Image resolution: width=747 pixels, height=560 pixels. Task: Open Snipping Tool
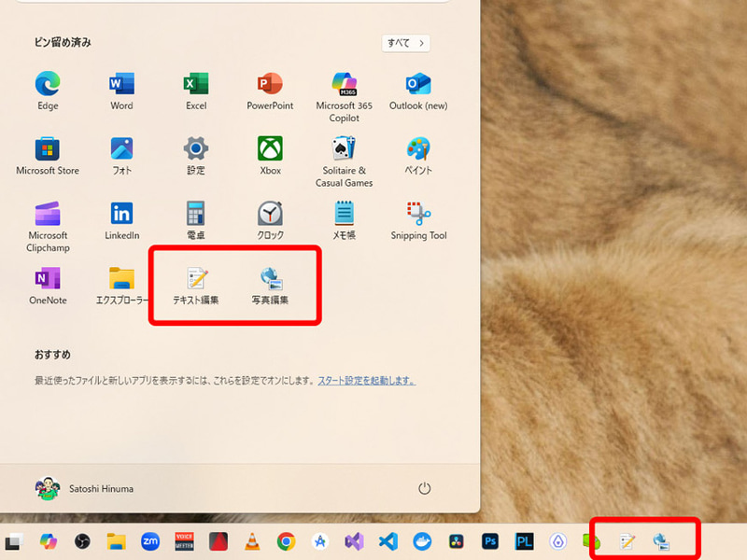(417, 213)
